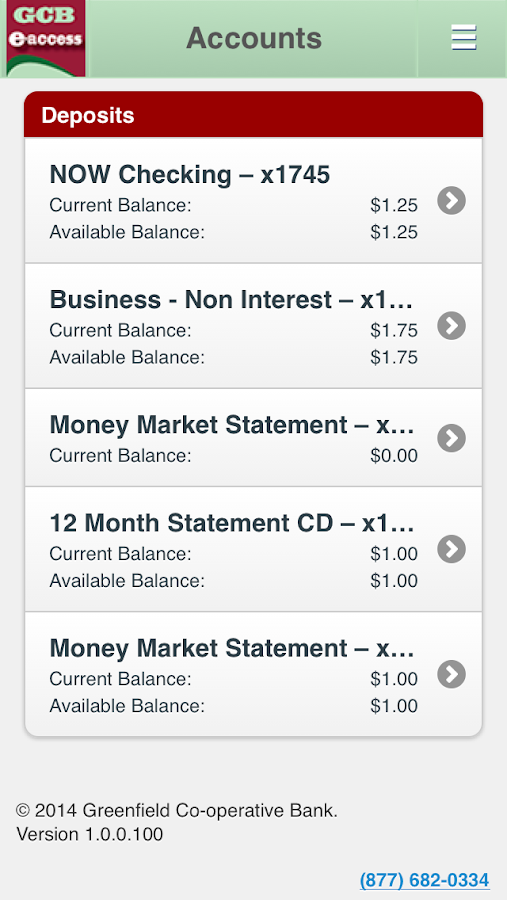The image size is (507, 900).
Task: Click chevron arrow for NOW Checking x1745
Action: click(451, 200)
